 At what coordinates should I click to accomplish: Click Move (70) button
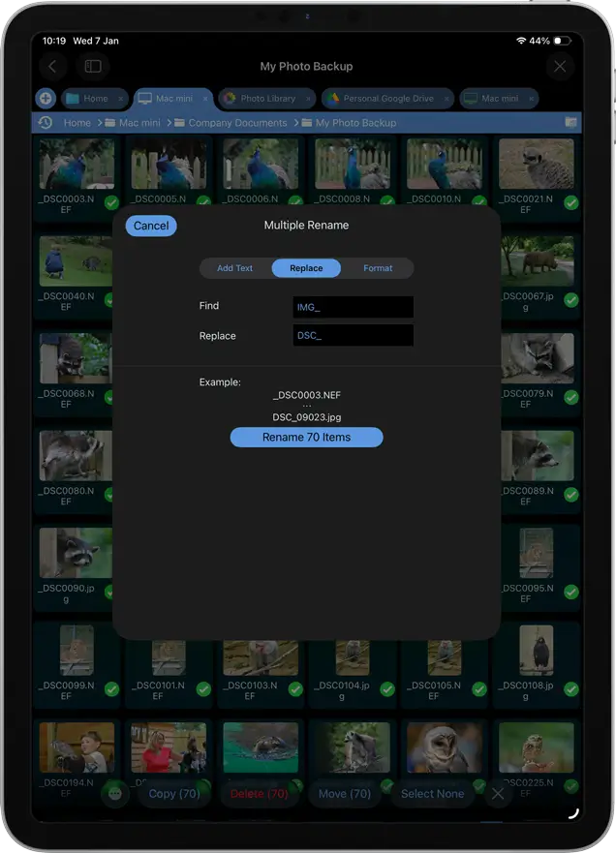point(345,794)
